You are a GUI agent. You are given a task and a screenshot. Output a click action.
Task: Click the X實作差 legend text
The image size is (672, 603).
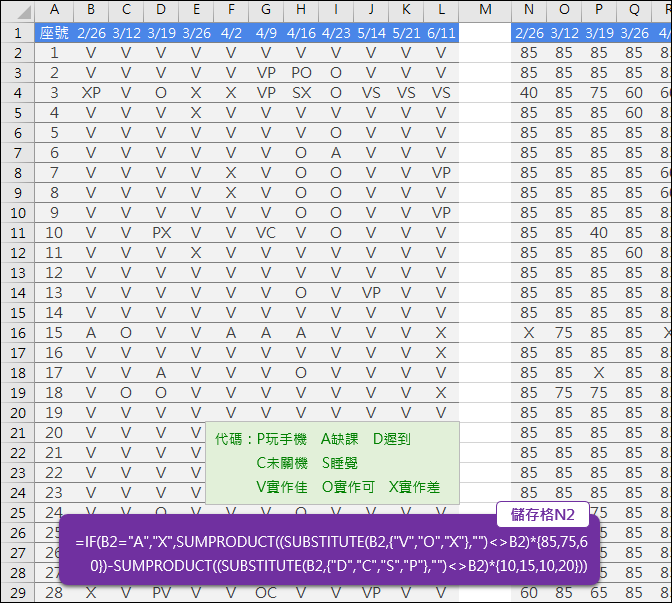coord(414,487)
